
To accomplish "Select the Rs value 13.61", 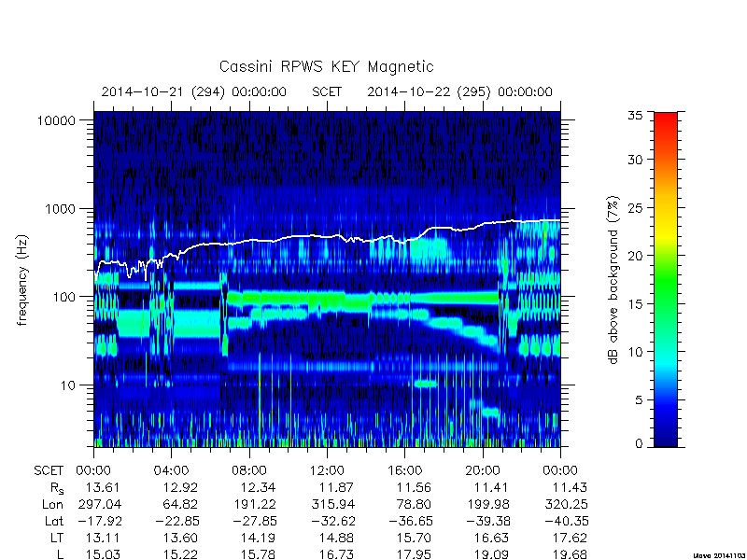I will (103, 487).
